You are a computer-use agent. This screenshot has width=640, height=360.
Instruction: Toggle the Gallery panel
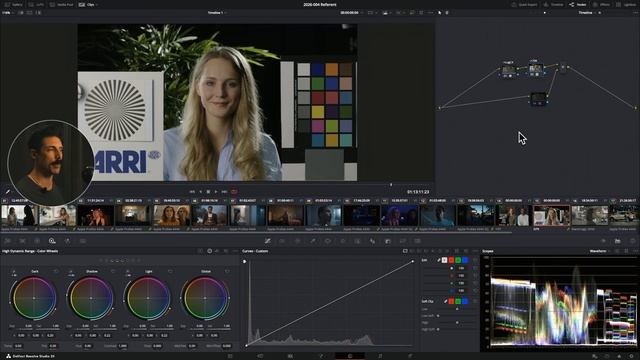tap(13, 4)
